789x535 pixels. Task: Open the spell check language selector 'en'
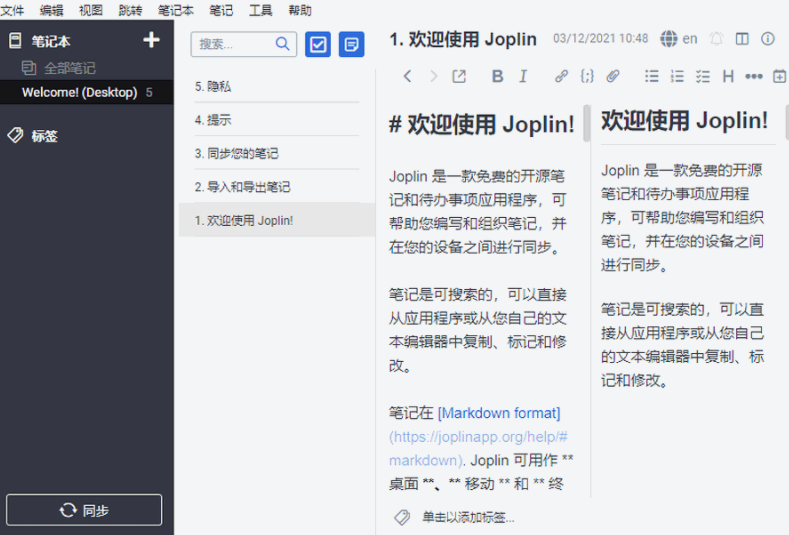[679, 39]
